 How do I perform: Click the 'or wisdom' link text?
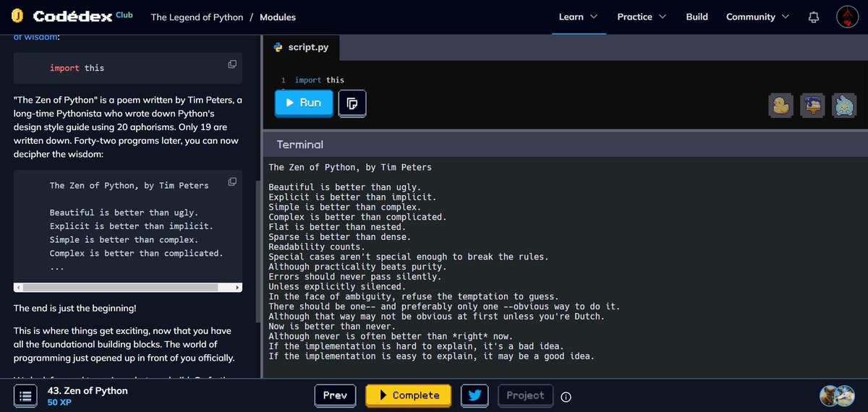coord(37,36)
